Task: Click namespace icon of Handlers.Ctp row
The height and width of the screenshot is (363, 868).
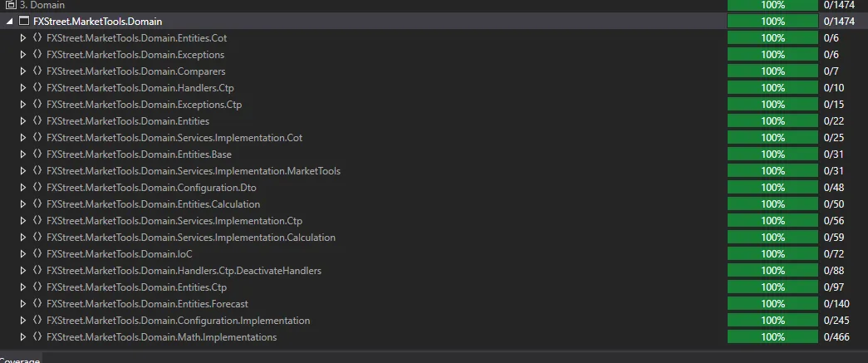Action: tap(37, 88)
